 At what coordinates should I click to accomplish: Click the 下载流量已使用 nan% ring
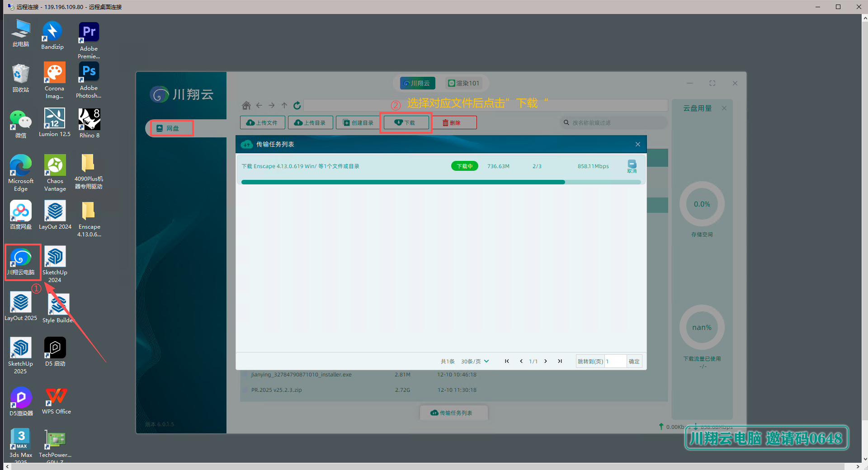(x=702, y=327)
